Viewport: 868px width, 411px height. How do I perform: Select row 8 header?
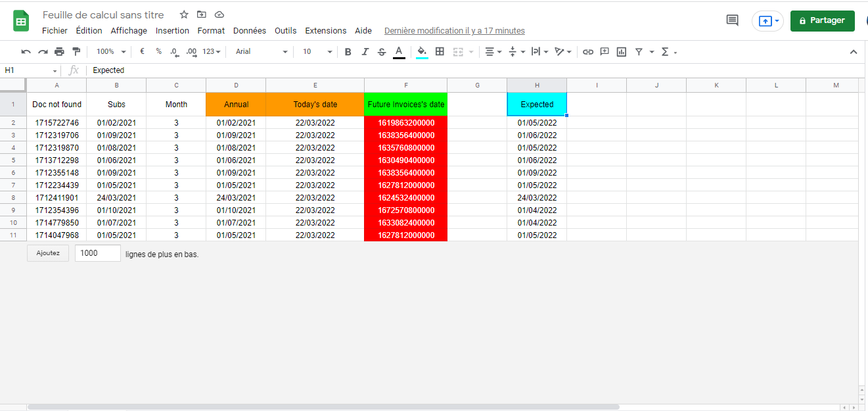13,198
